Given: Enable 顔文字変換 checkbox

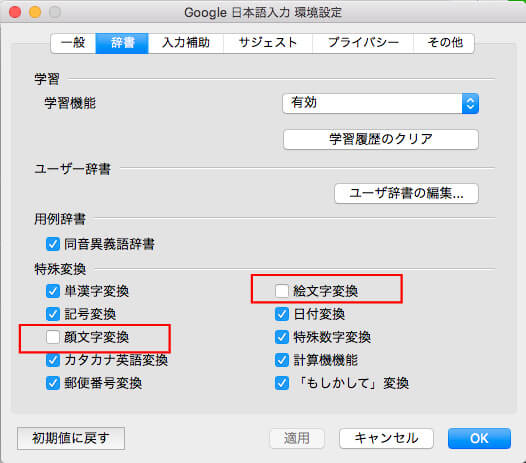Looking at the screenshot, I should (53, 337).
